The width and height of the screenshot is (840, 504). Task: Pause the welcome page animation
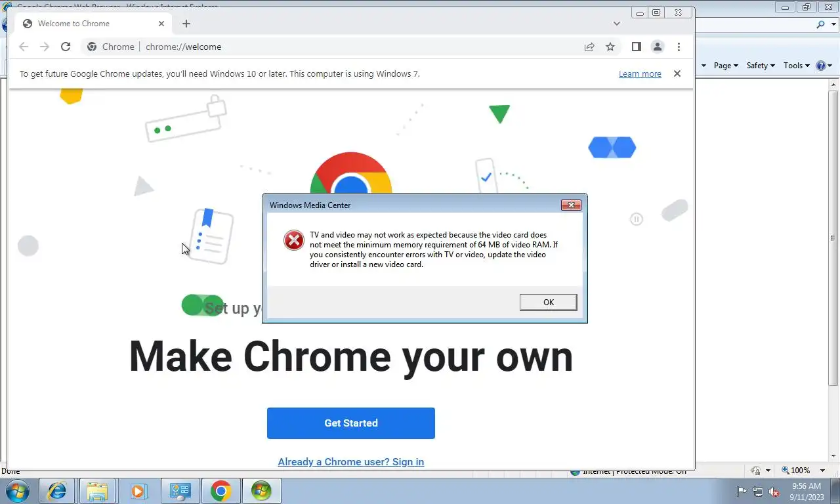(x=636, y=219)
